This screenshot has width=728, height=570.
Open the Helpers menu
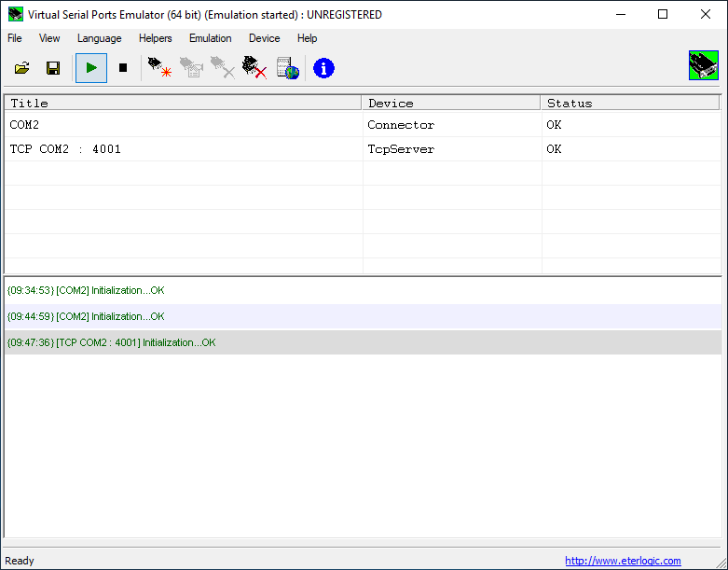coord(155,38)
